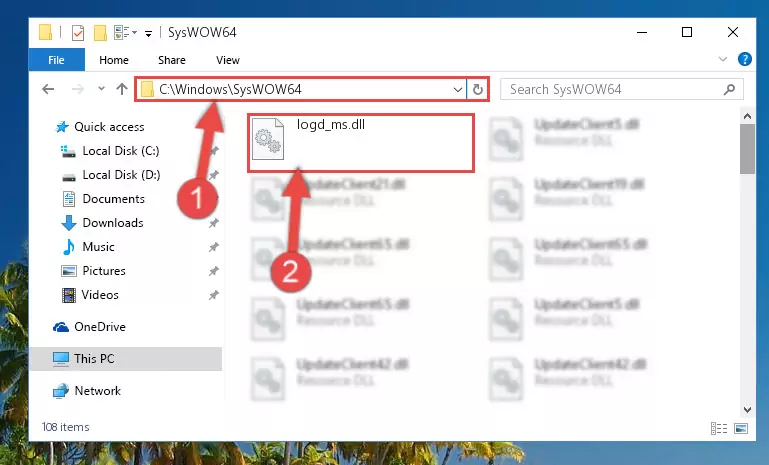
Task: Click the Downloads blue arrow icon
Action: [x=69, y=223]
